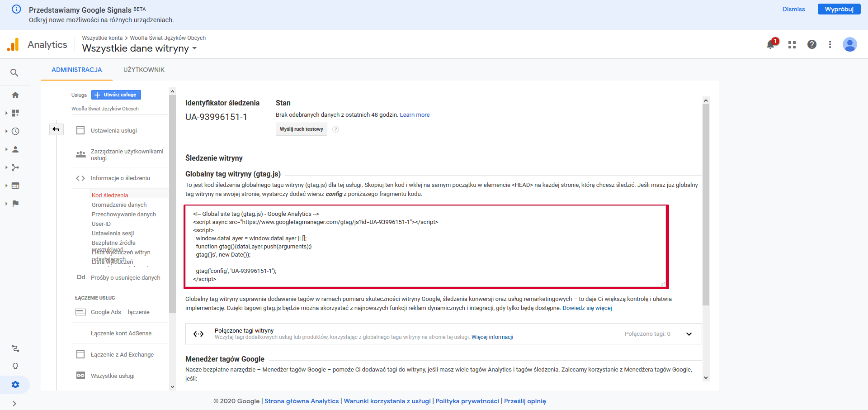
Task: Click the connected site tags code icon
Action: (x=198, y=334)
